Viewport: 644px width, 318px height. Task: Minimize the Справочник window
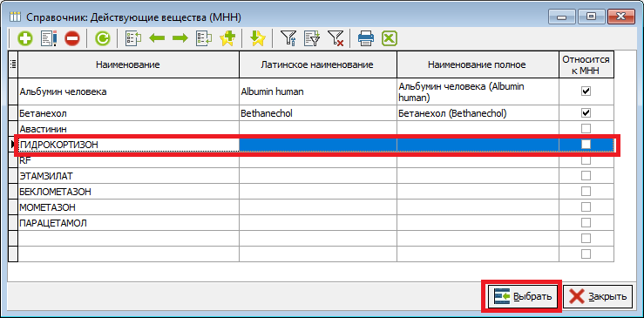tap(562, 17)
